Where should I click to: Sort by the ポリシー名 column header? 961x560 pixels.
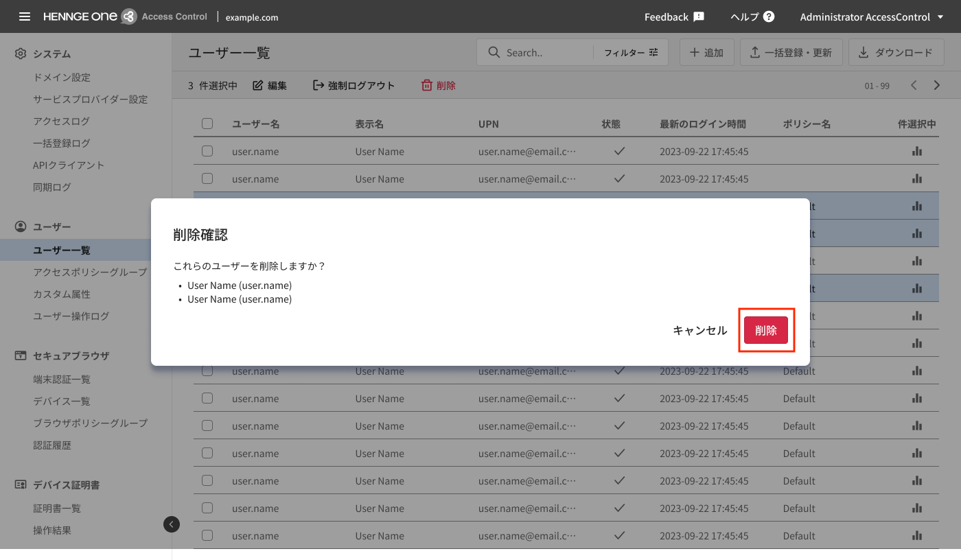pyautogui.click(x=807, y=124)
